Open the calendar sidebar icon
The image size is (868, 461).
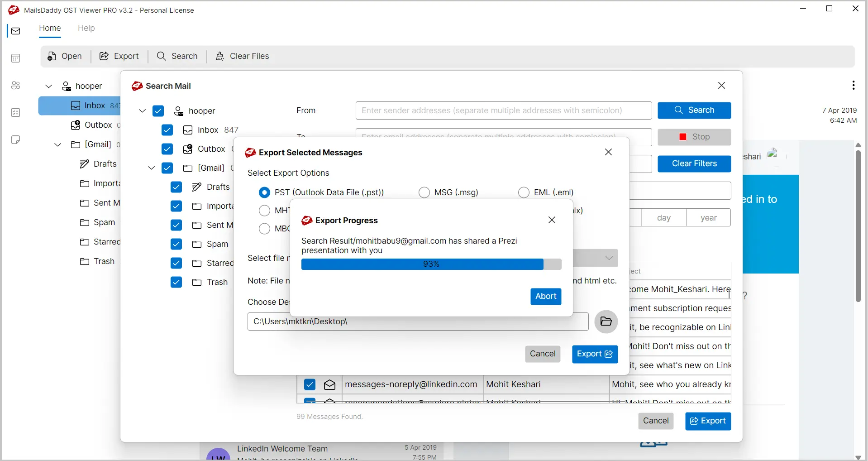[16, 58]
